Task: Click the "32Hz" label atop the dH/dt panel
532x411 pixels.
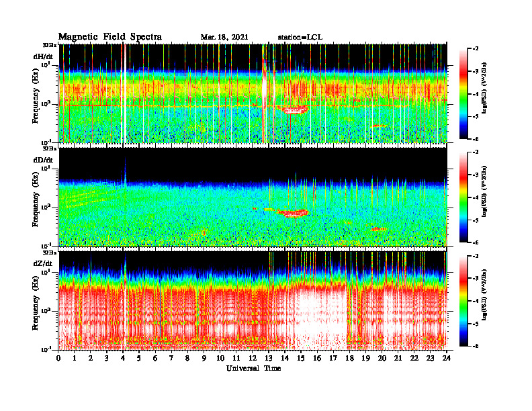Action: click(x=49, y=45)
